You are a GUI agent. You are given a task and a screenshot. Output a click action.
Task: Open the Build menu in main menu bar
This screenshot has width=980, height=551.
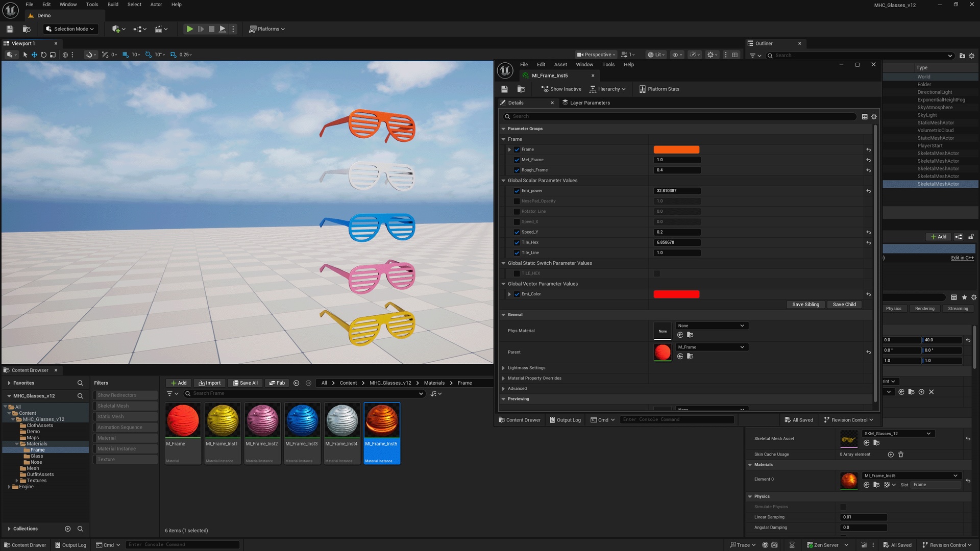(113, 5)
